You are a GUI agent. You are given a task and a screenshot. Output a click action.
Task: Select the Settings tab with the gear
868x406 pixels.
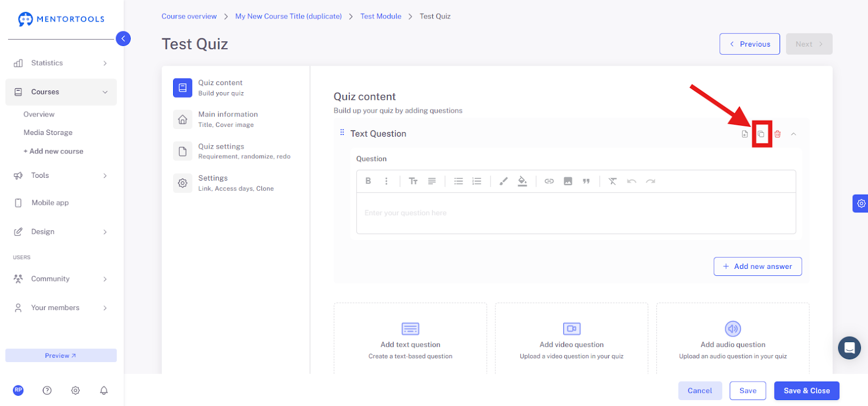(236, 183)
